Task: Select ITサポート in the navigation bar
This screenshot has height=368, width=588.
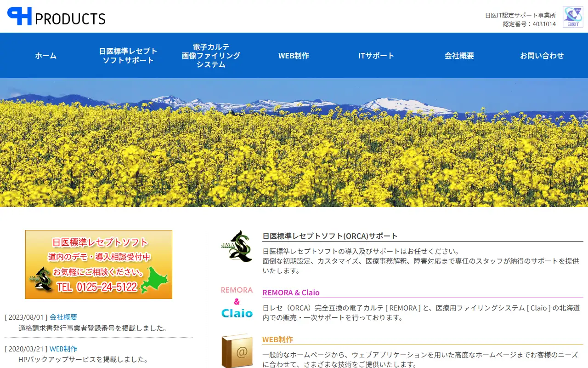Action: pos(376,56)
